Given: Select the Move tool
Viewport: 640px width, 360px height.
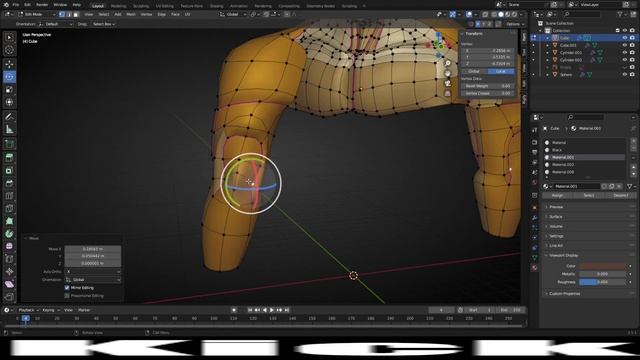Looking at the screenshot, I should pyautogui.click(x=9, y=64).
